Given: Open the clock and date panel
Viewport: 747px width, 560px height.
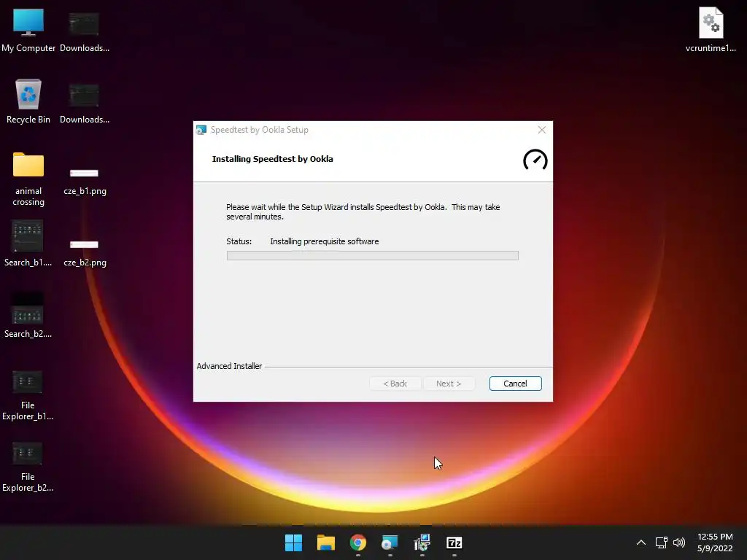Looking at the screenshot, I should point(715,542).
